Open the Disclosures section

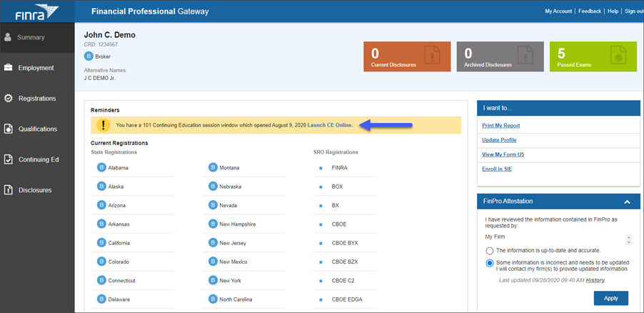click(37, 190)
